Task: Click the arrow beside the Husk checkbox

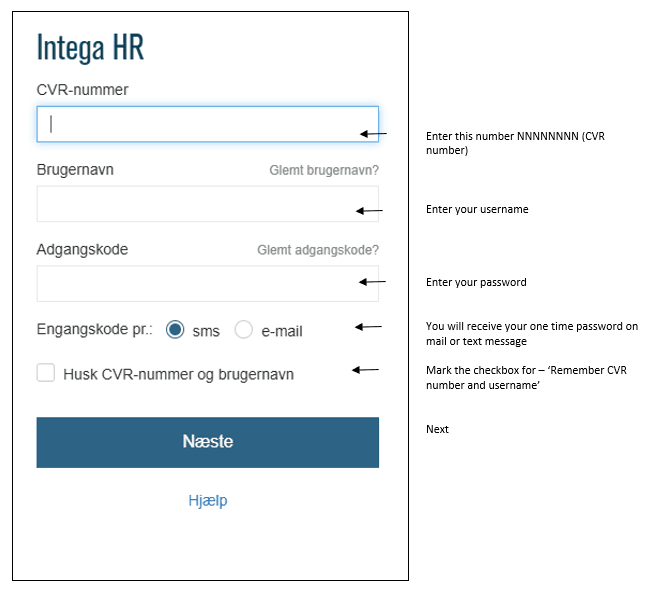Action: pos(365,370)
